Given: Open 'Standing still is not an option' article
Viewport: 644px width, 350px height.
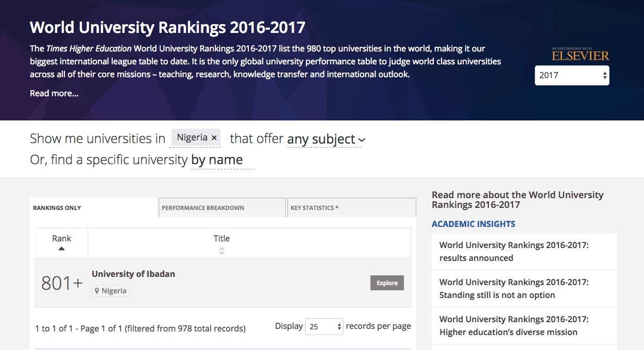Looking at the screenshot, I should click(524, 289).
